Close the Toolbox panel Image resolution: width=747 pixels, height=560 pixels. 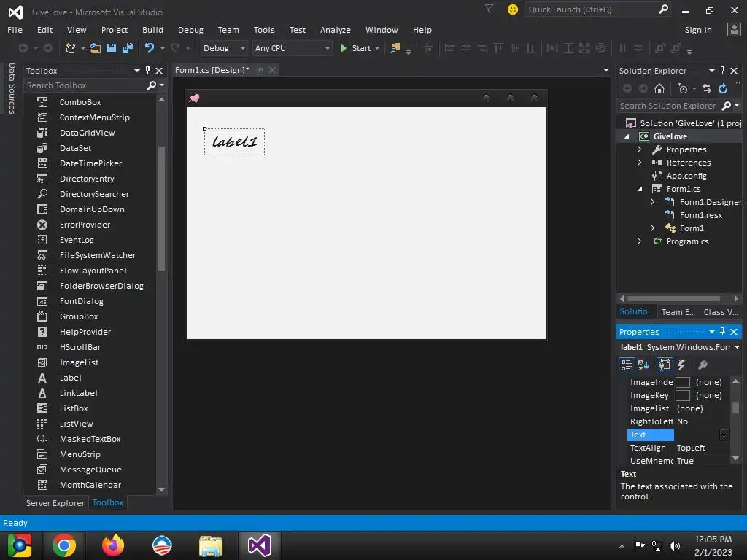point(159,71)
